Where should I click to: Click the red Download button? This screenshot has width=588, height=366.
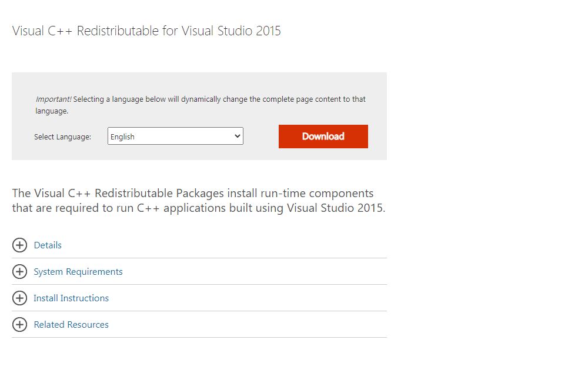(323, 136)
